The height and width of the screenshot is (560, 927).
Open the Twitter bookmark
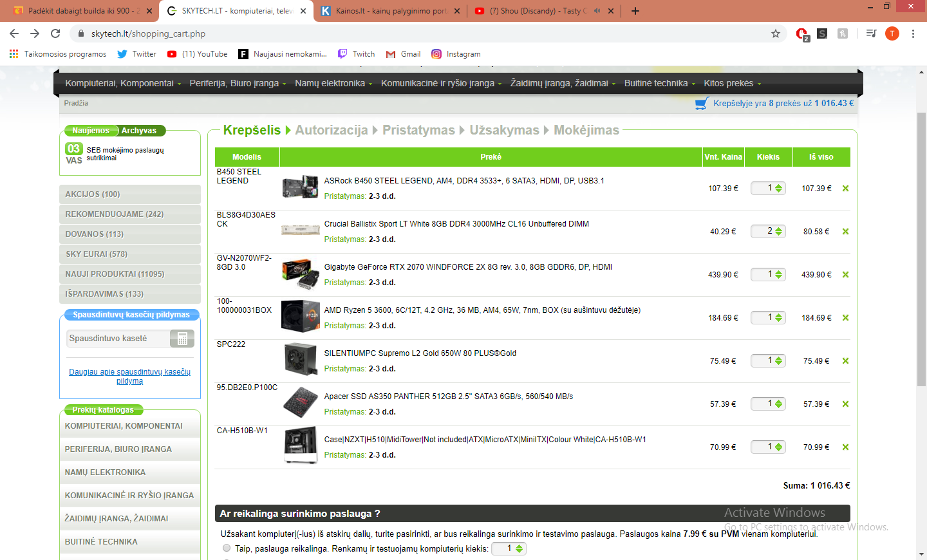[137, 54]
